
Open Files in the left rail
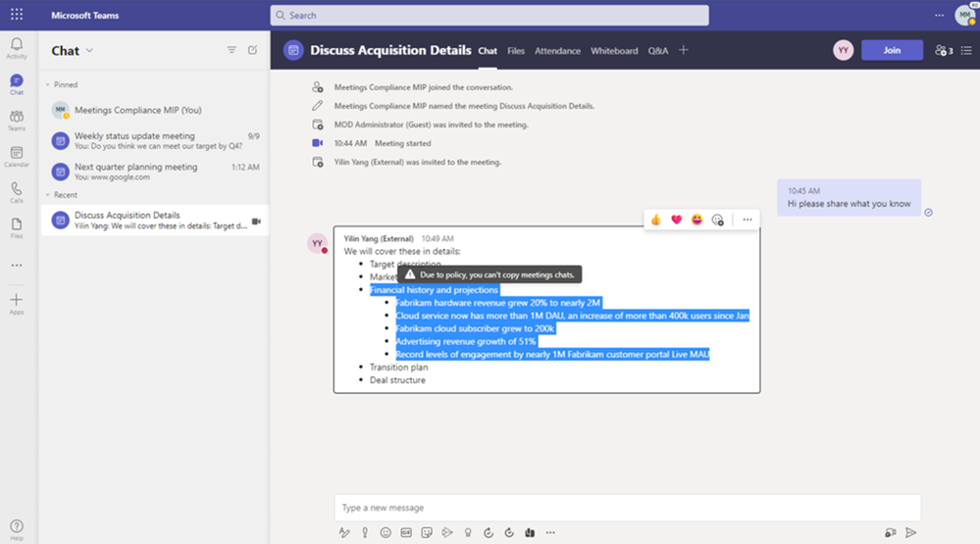tap(17, 228)
